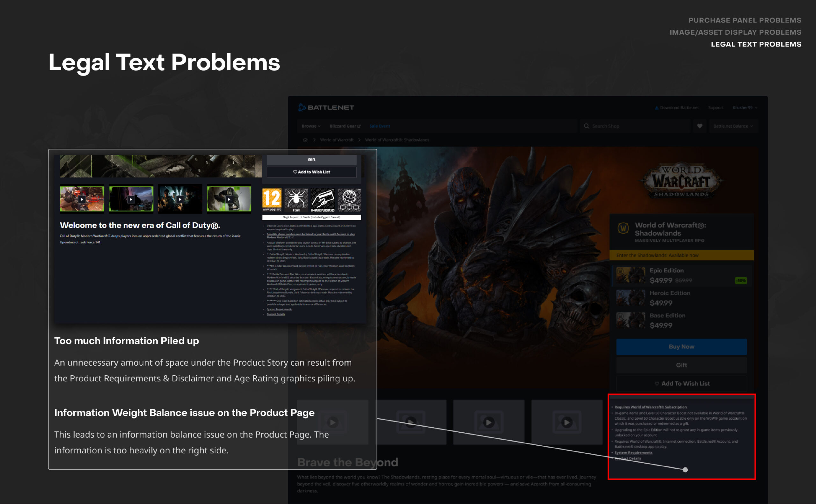The image size is (816, 504).
Task: Play the second Call of Duty video thumbnail
Action: point(131,199)
